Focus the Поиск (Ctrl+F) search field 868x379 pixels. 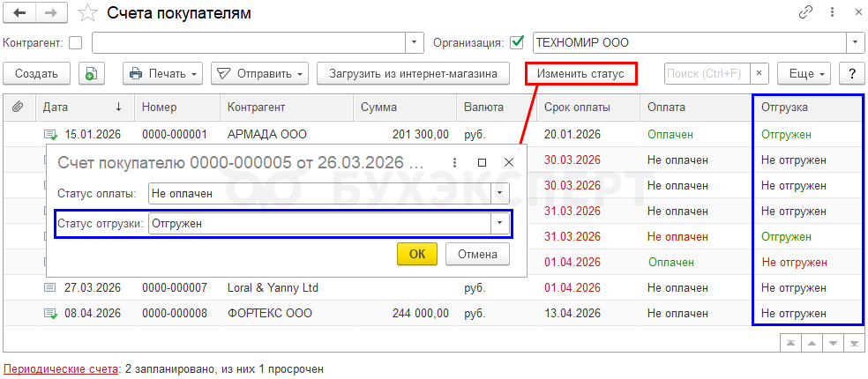click(707, 73)
